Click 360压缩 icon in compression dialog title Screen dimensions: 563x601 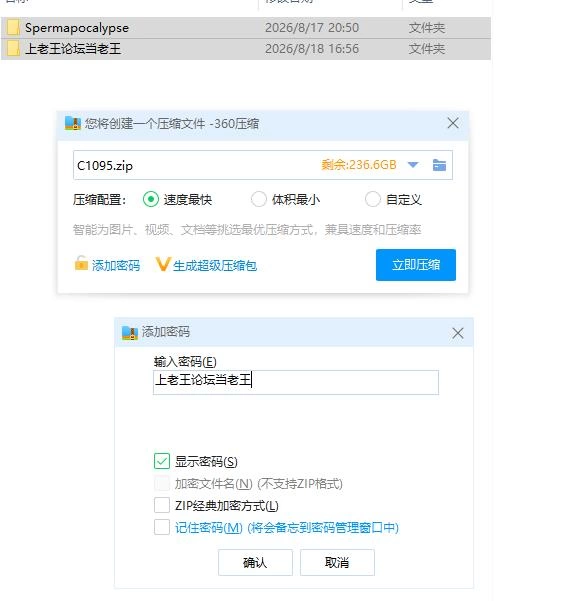click(x=73, y=123)
